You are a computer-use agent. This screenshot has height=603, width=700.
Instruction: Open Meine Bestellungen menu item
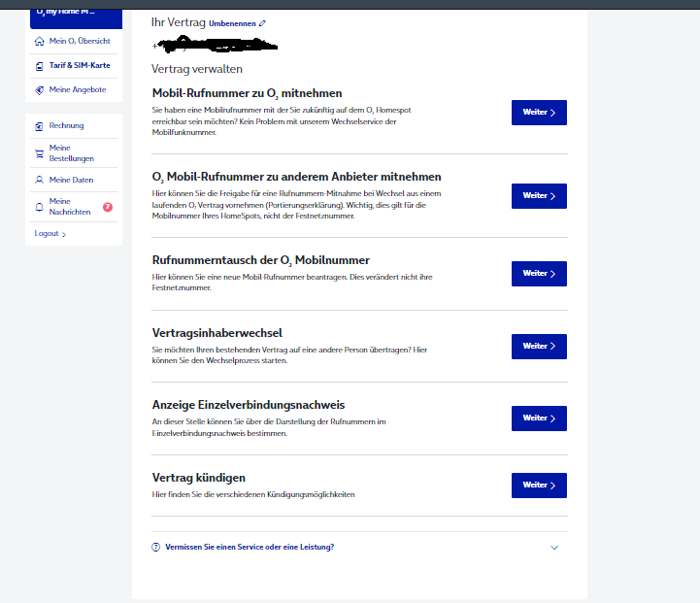(74, 153)
